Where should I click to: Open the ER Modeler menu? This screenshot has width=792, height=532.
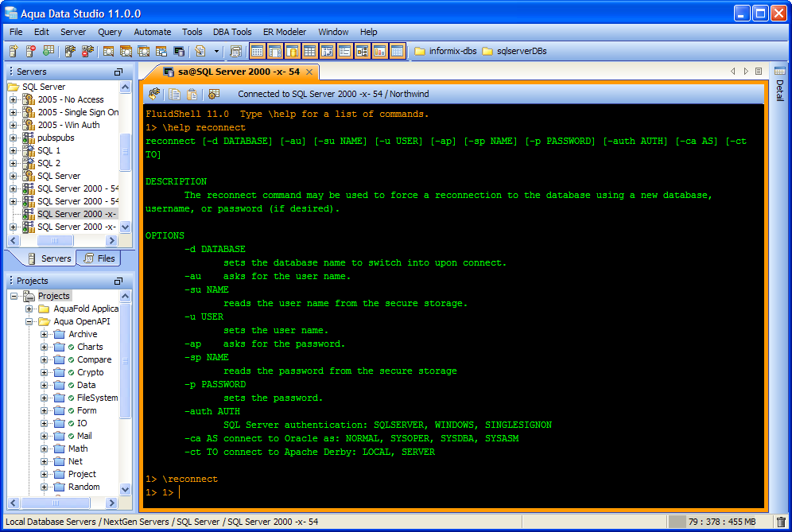coord(285,32)
